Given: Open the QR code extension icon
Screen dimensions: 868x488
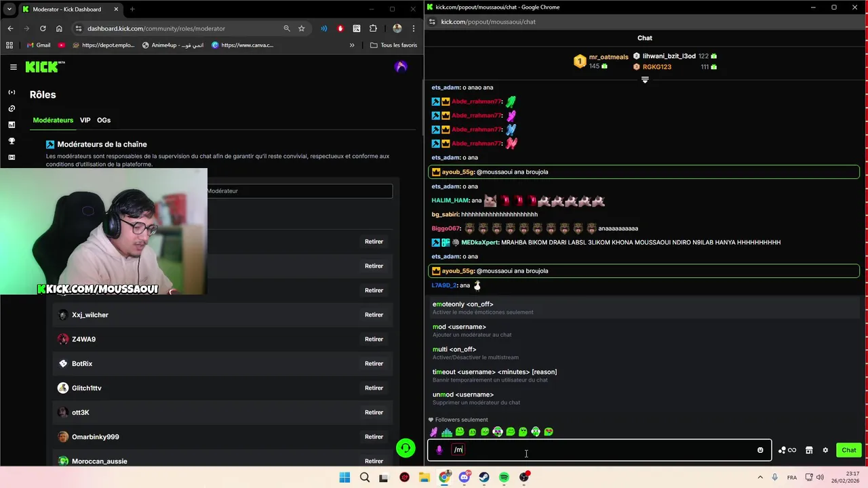Looking at the screenshot, I should point(357,28).
